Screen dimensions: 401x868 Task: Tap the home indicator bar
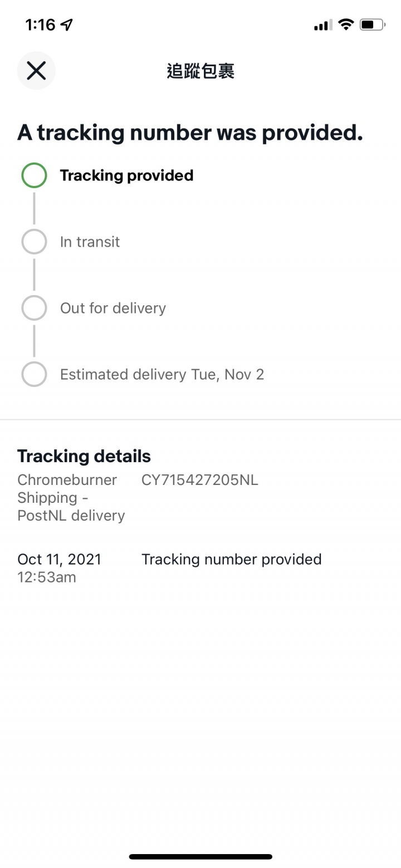coord(200,856)
